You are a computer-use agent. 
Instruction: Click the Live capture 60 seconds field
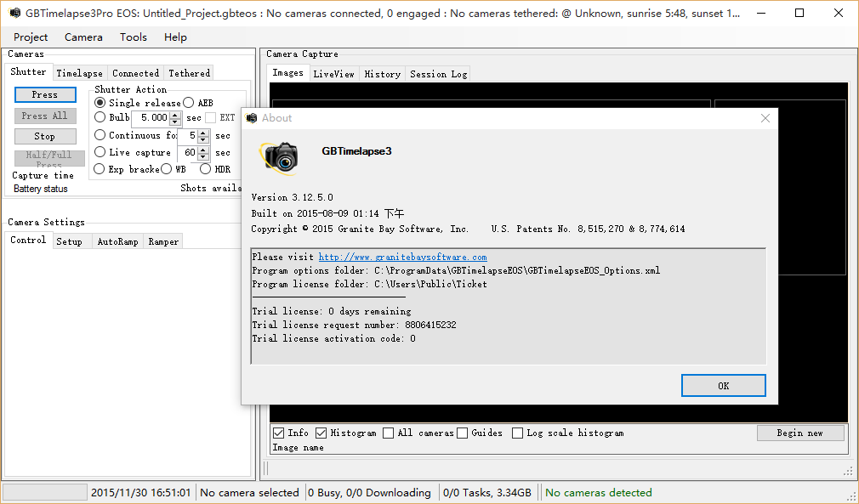pos(188,153)
